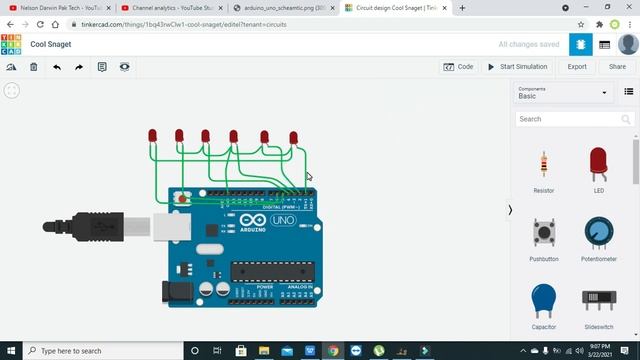Switch to Channel analytics YouTube Studio tab
The width and height of the screenshot is (640, 360).
[x=171, y=8]
